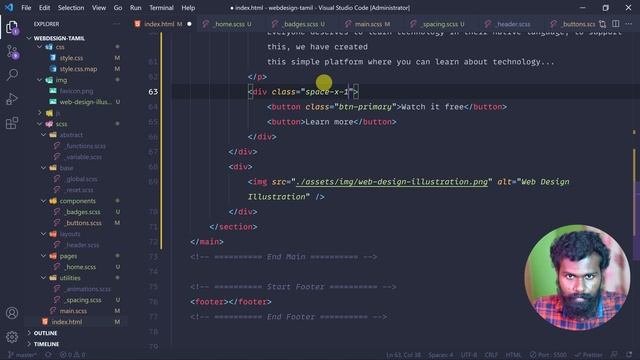
Task: Change UTF-8 encoding in status bar
Action: (469, 355)
